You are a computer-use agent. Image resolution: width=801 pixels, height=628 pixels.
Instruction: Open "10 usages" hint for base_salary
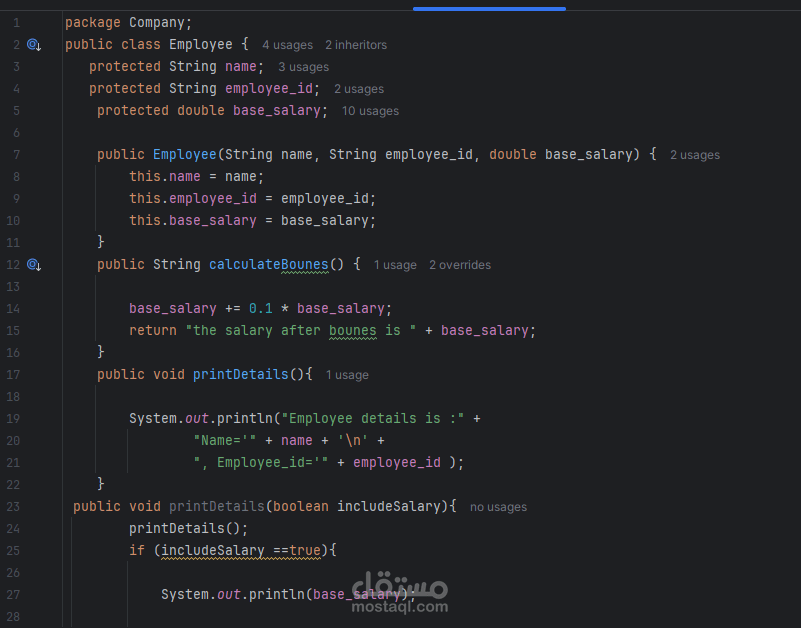[370, 111]
